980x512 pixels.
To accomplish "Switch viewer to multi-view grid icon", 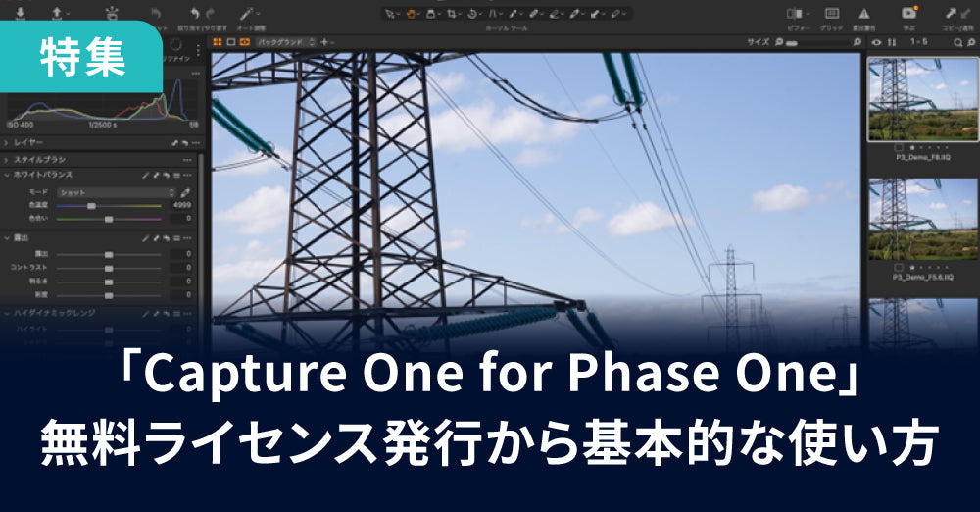I will click(x=218, y=42).
